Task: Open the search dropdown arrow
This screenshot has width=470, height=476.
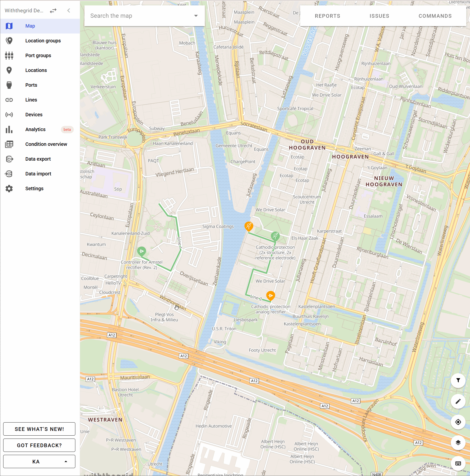Action: click(x=196, y=16)
